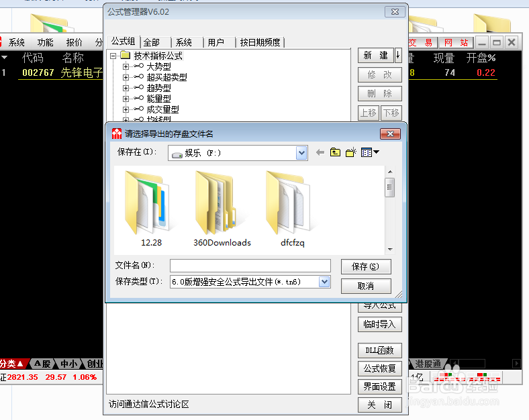Viewport: 529px width, 420px height.
Task: Collapse the 技术指标公式 root node
Action: point(113,56)
